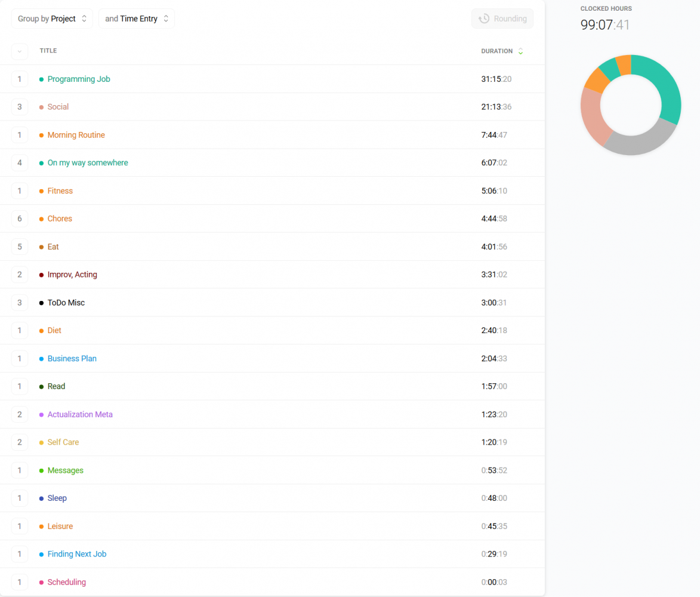Expand the Eat group with 5 entries
700x597 pixels.
coord(19,247)
